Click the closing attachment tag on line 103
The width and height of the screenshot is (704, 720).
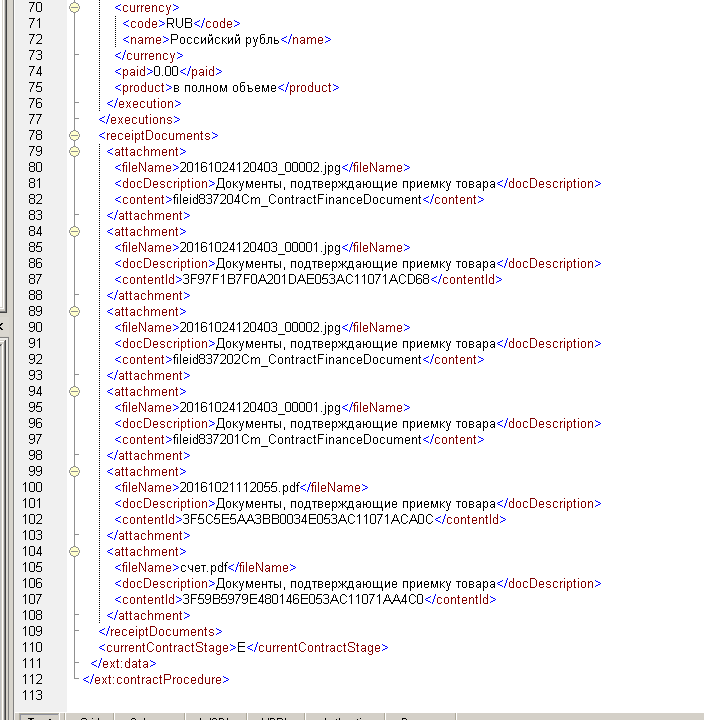[148, 536]
